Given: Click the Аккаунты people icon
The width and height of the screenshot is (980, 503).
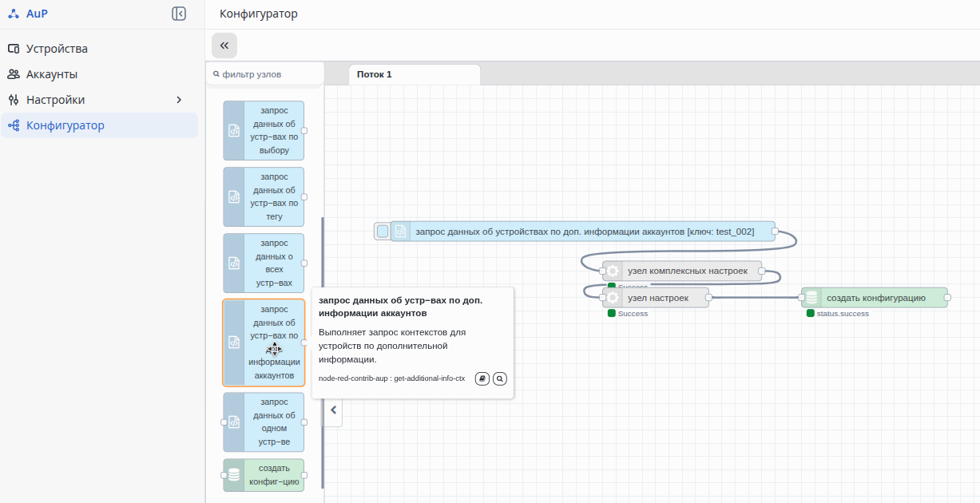Looking at the screenshot, I should pos(14,74).
